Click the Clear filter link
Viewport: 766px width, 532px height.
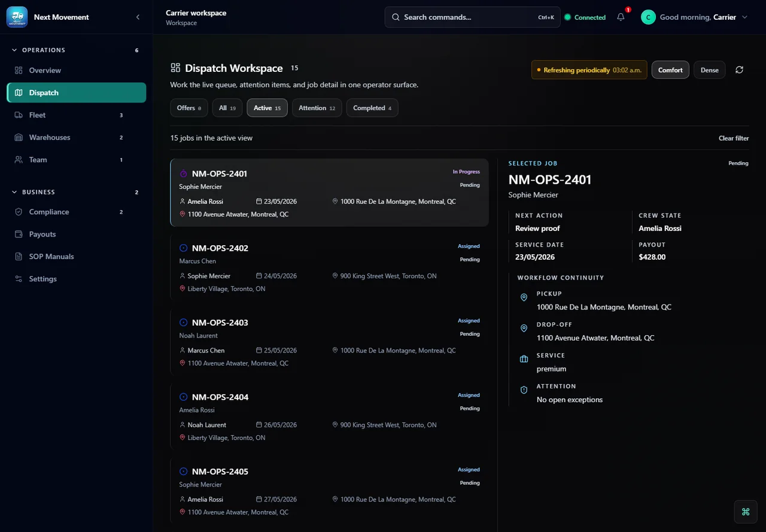coord(734,138)
